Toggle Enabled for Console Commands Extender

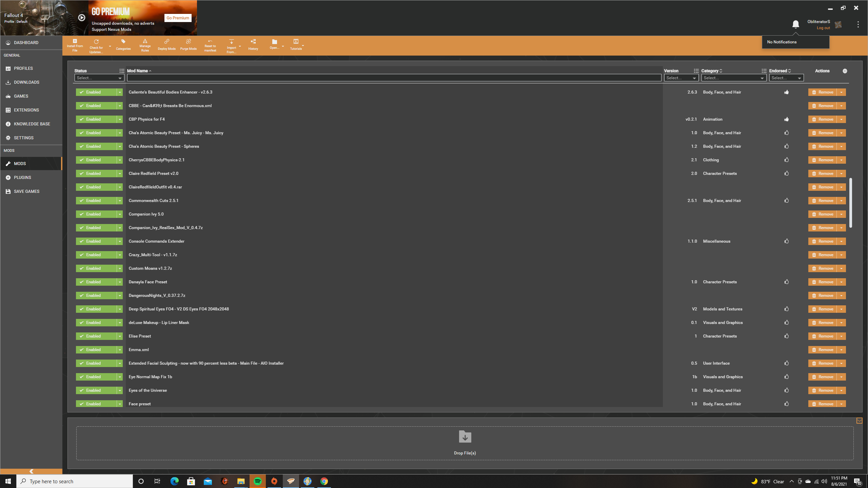pos(96,241)
